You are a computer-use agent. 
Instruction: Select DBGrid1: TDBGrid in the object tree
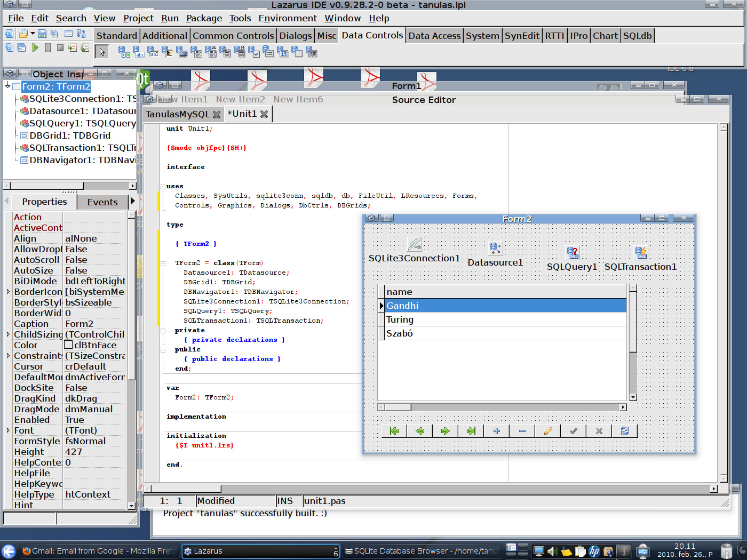(70, 135)
